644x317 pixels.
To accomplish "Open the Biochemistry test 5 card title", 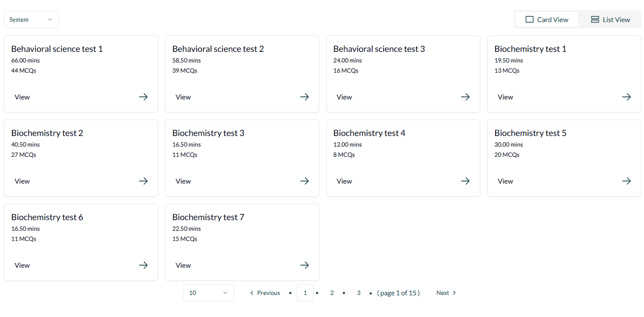I will click(530, 133).
